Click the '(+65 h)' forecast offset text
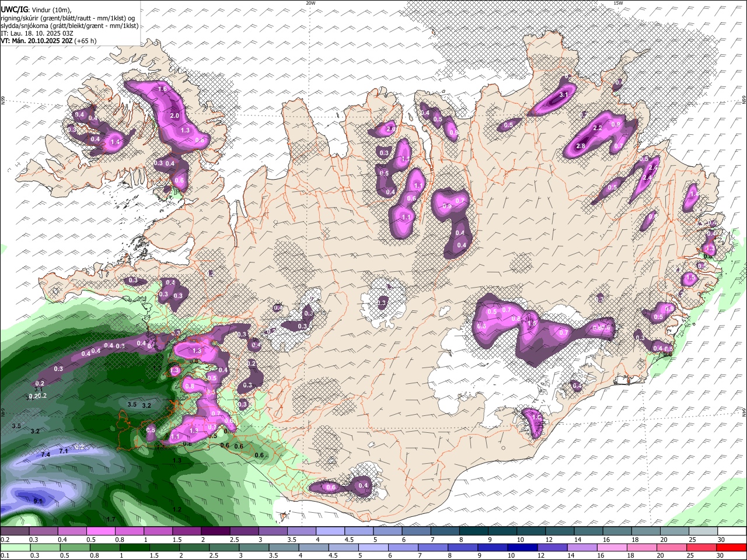Image resolution: width=747 pixels, height=560 pixels. pyautogui.click(x=85, y=41)
